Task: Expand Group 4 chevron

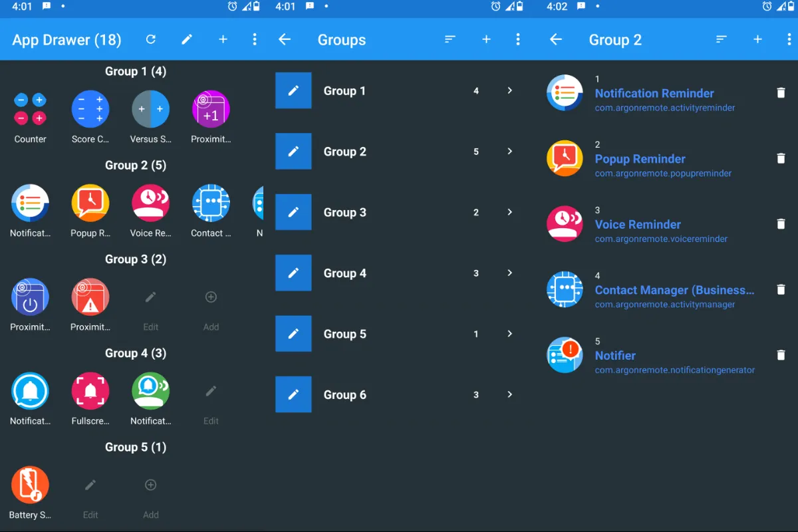Action: click(510, 273)
